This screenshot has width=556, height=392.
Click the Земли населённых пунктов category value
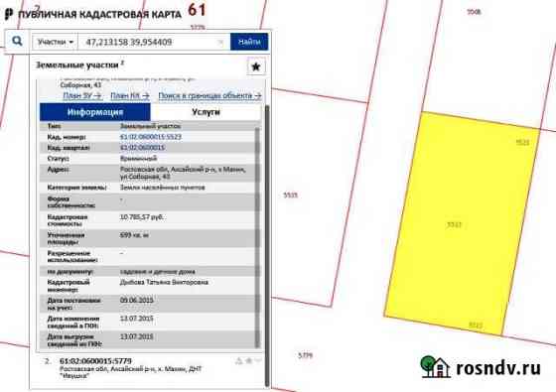(163, 188)
